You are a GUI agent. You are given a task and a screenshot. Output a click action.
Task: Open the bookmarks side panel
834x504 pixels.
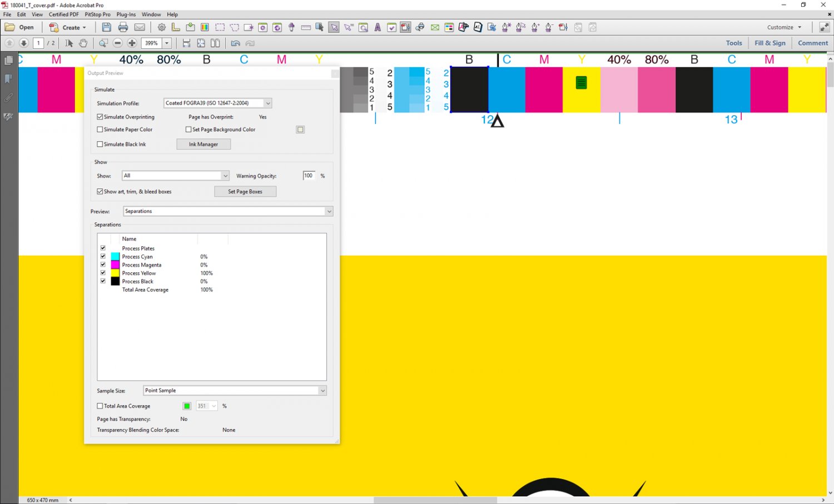(x=8, y=79)
